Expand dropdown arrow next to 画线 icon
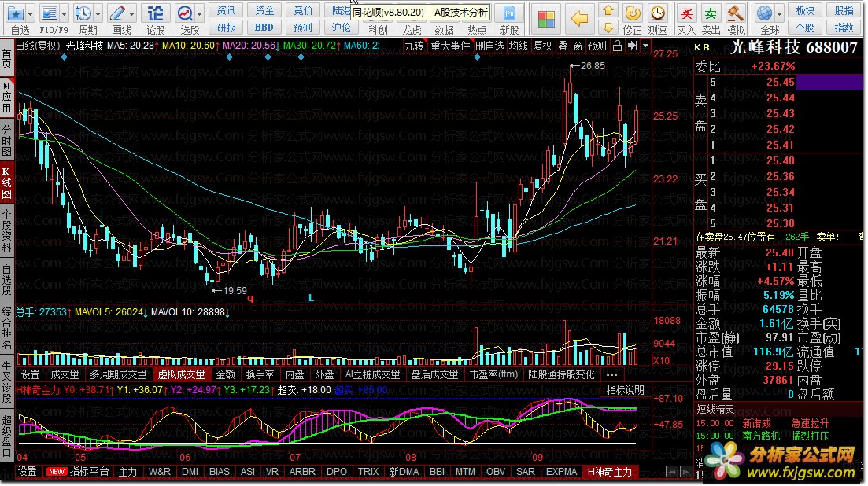This screenshot has width=868, height=486. click(131, 14)
